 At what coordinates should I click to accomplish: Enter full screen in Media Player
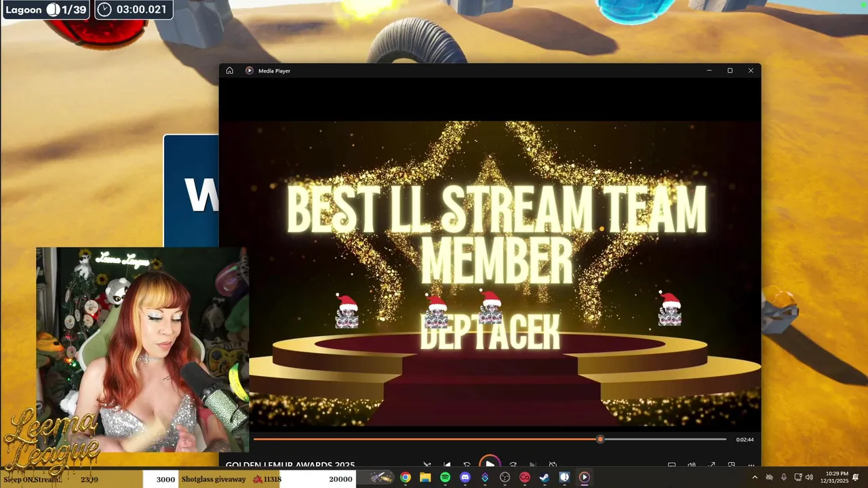click(711, 466)
